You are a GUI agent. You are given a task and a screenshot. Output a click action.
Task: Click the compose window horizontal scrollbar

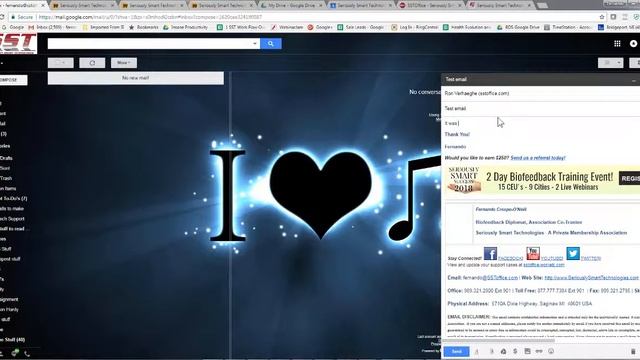[x=499, y=340]
